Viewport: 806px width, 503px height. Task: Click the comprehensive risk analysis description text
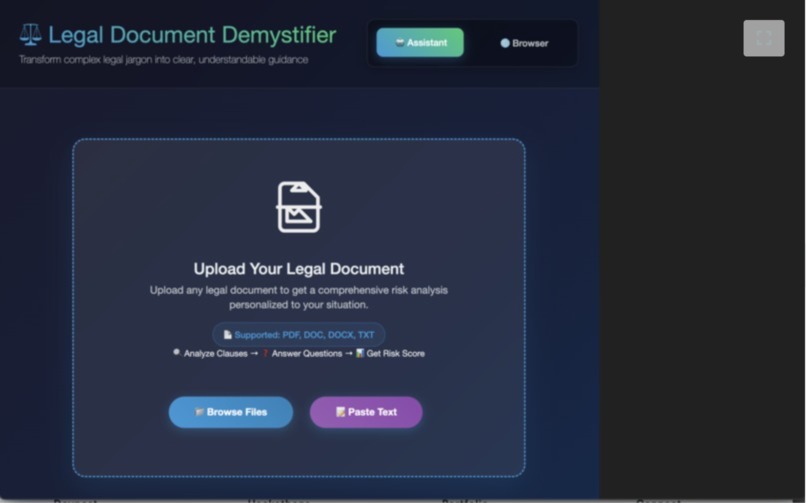299,297
